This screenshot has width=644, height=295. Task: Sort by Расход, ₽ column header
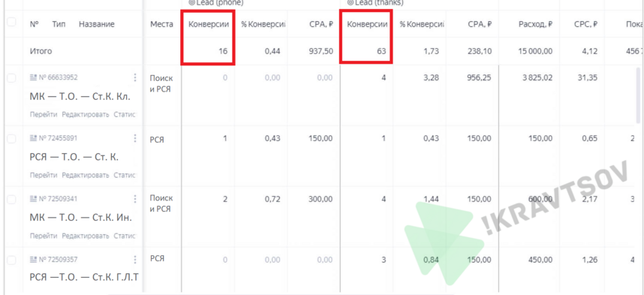coord(535,24)
